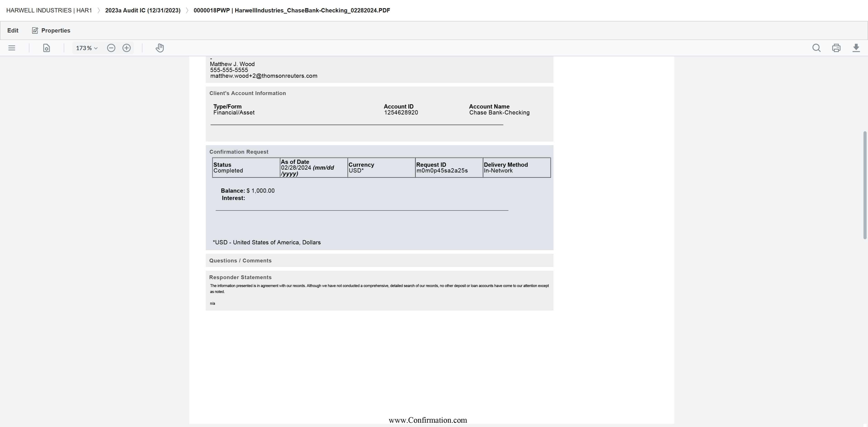Open Properties for this document
Viewport: 868px width, 427px height.
pyautogui.click(x=51, y=30)
